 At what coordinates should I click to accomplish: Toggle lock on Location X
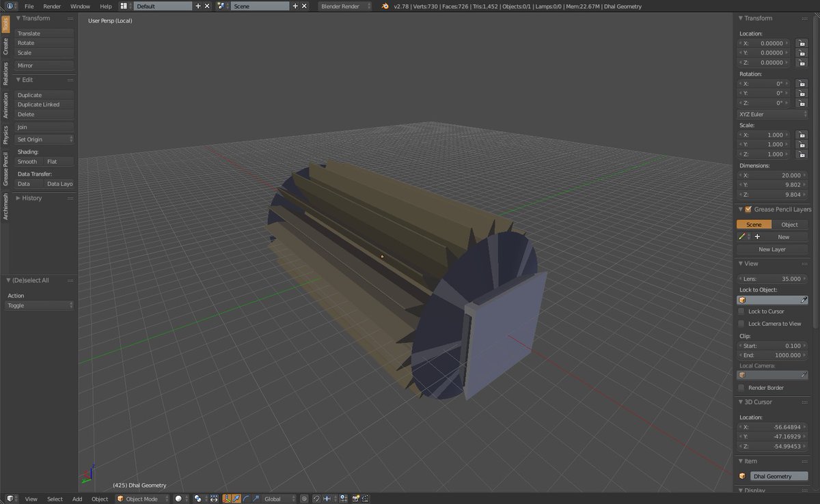click(x=801, y=43)
